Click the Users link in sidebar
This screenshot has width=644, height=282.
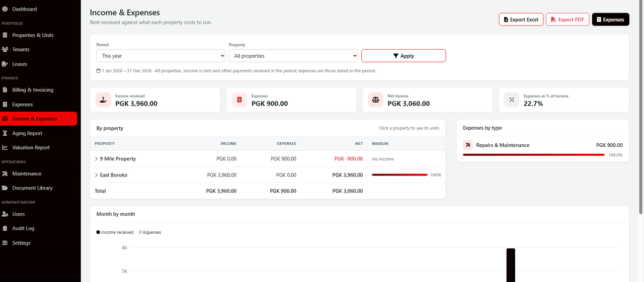click(39, 214)
